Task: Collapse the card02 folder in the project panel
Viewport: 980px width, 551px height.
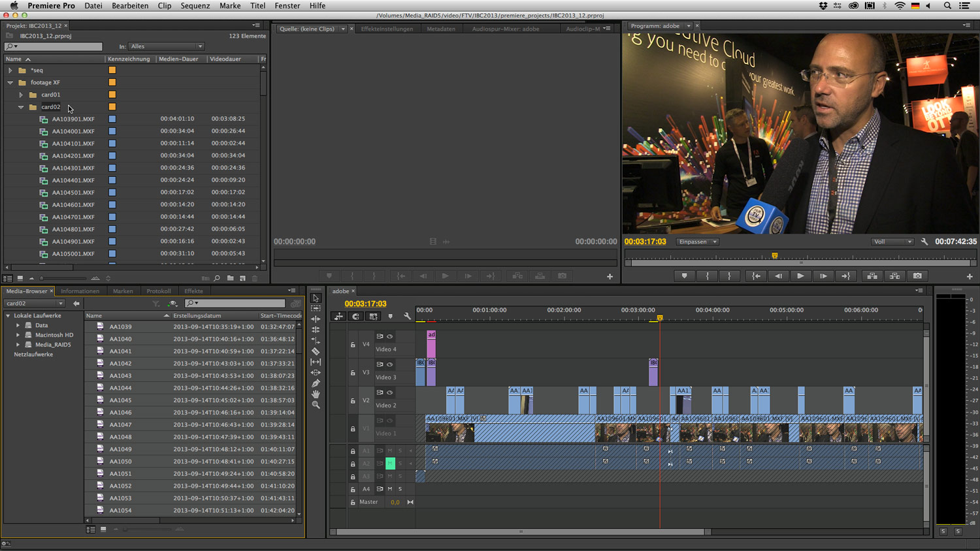Action: [x=21, y=106]
